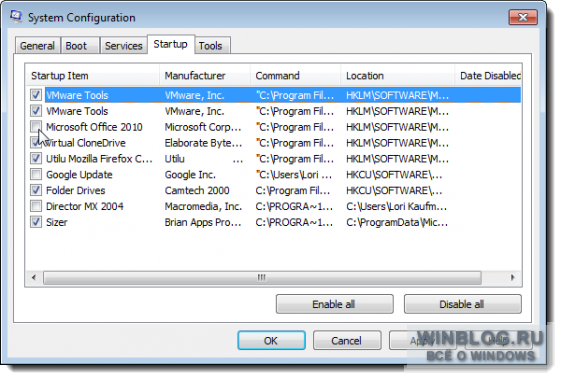The width and height of the screenshot is (561, 379).
Task: Uncheck Utilu Mozilla Firefox startup item
Action: pos(36,159)
